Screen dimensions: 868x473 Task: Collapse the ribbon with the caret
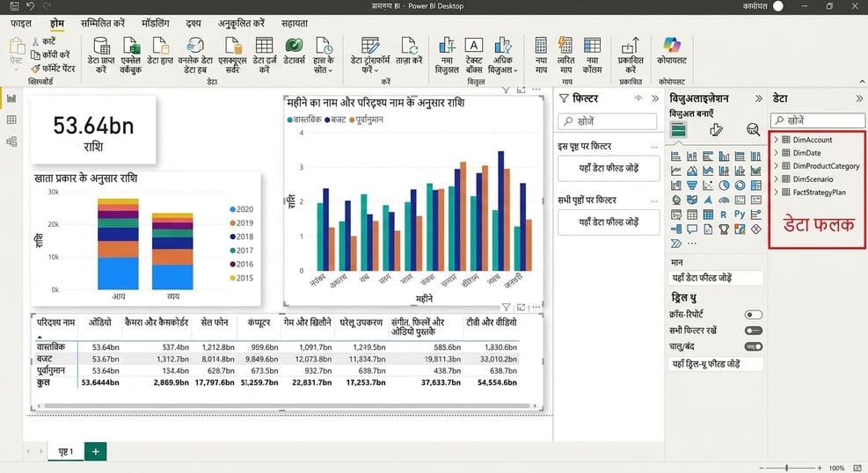point(862,81)
